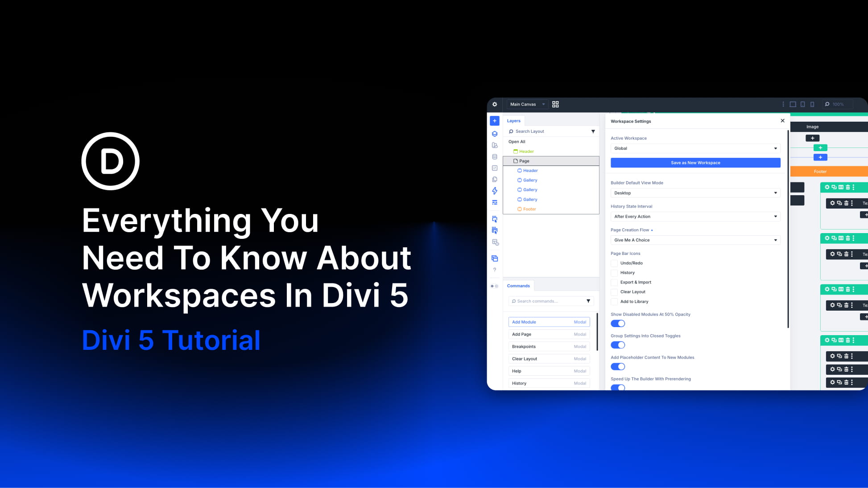Viewport: 868px width, 488px height.
Task: Toggle Group Settings Into Closed Toggles
Action: (x=618, y=345)
